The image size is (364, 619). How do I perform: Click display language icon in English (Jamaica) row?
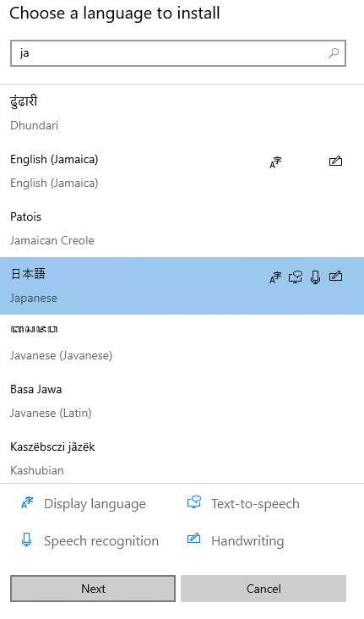coord(275,162)
